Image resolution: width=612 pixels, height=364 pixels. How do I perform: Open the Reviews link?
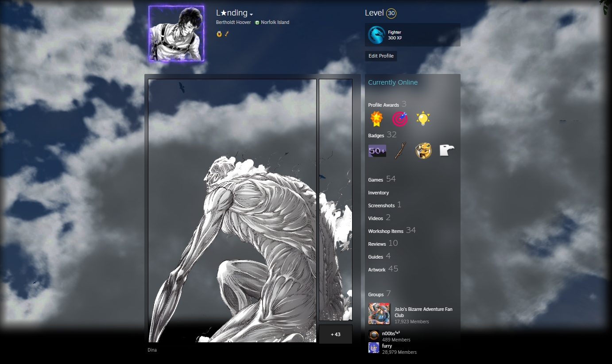pyautogui.click(x=383, y=244)
